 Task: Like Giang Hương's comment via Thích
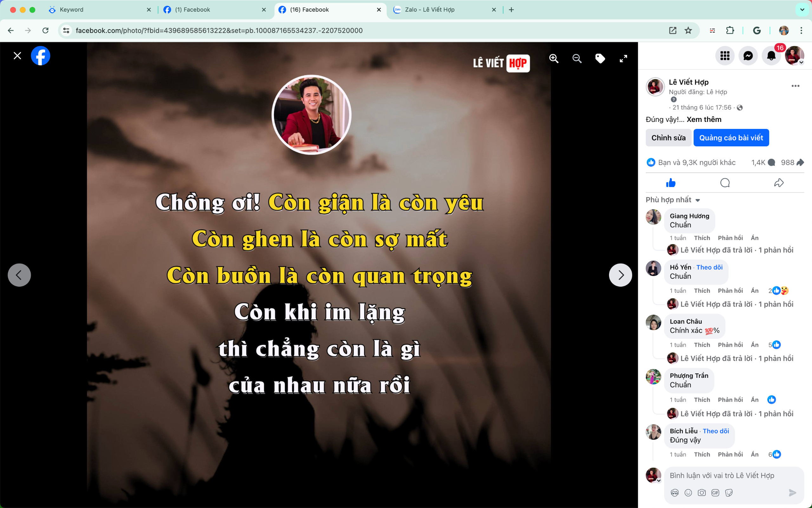pyautogui.click(x=702, y=238)
